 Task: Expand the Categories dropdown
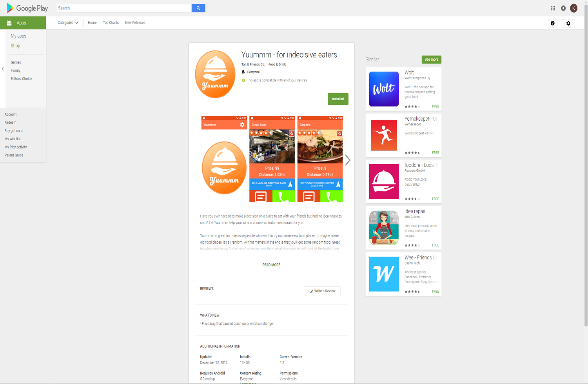pyautogui.click(x=68, y=23)
